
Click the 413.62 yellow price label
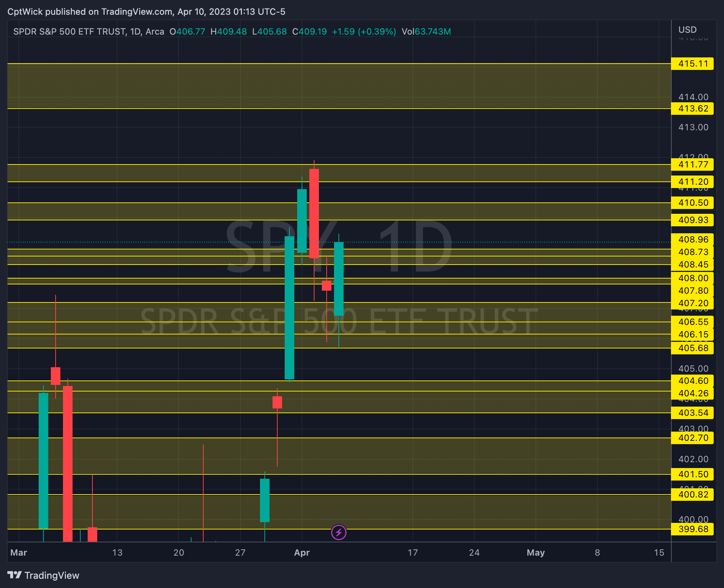click(692, 109)
